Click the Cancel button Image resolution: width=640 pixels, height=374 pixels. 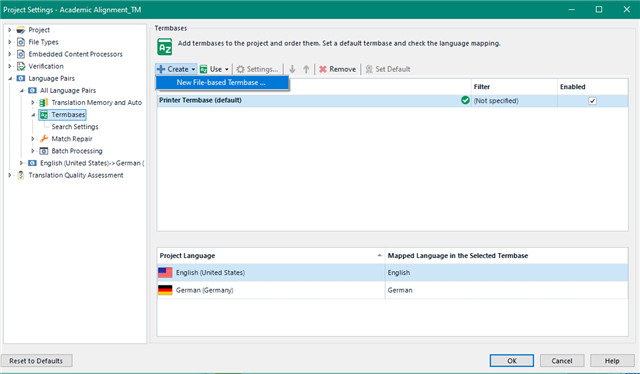tap(562, 361)
